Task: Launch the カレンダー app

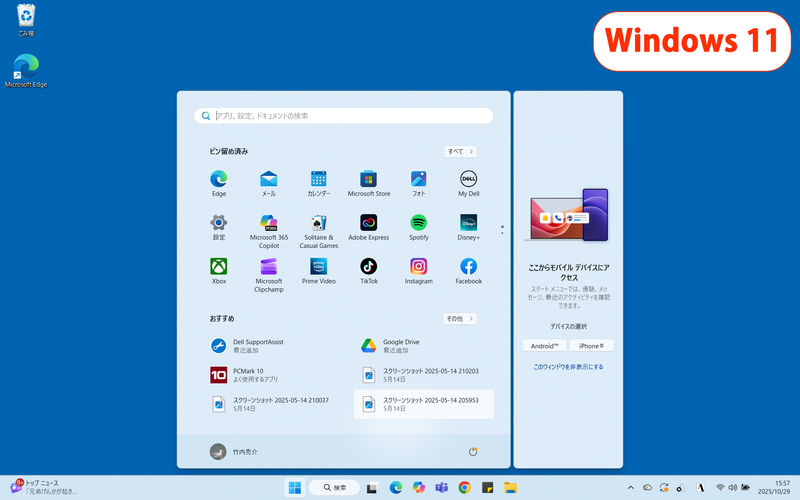Action: pos(318,183)
